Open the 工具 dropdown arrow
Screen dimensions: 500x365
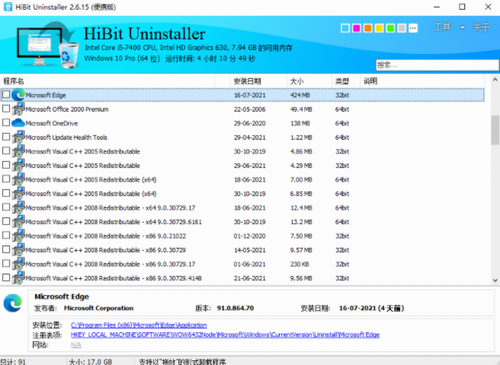(x=462, y=27)
